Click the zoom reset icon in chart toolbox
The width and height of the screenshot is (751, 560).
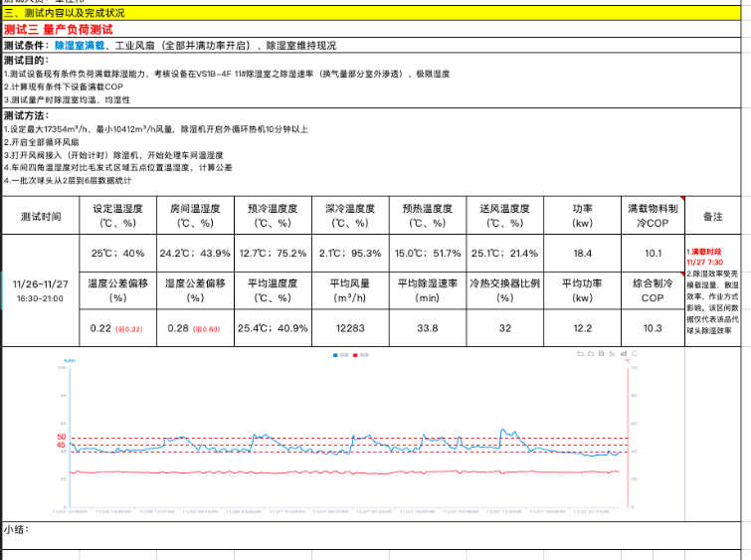click(591, 353)
